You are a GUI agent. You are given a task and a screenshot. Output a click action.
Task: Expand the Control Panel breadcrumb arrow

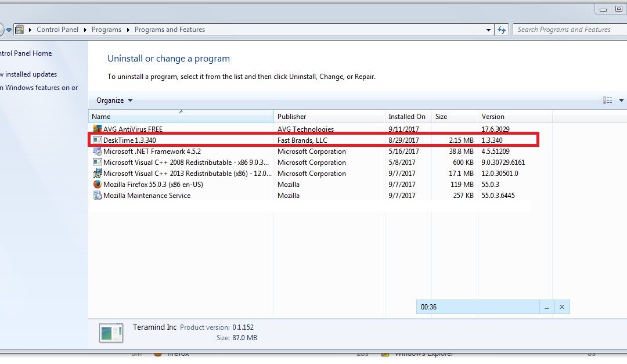[85, 30]
